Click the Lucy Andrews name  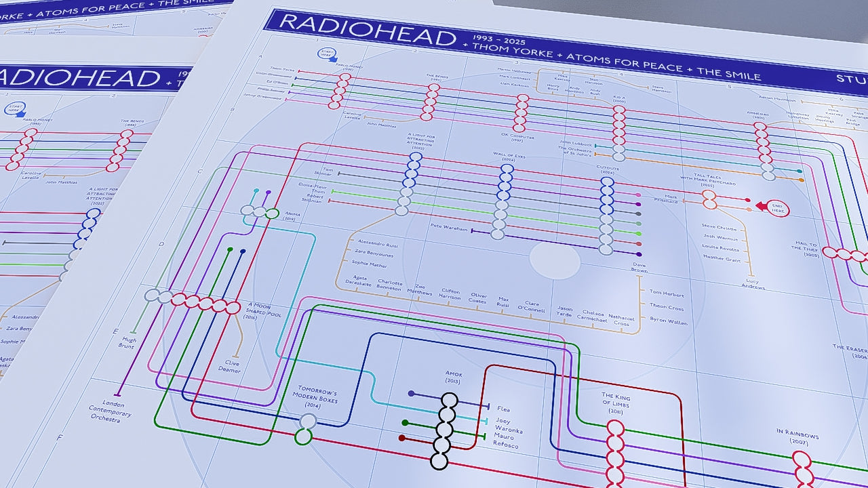coord(753,284)
